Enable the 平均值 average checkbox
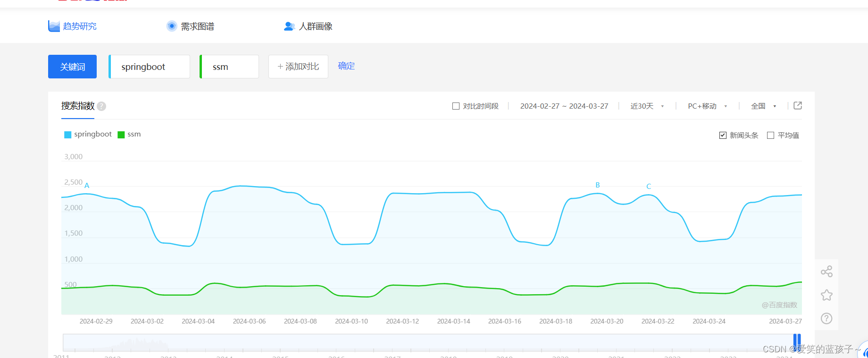Viewport: 868px width, 358px height. tap(770, 136)
